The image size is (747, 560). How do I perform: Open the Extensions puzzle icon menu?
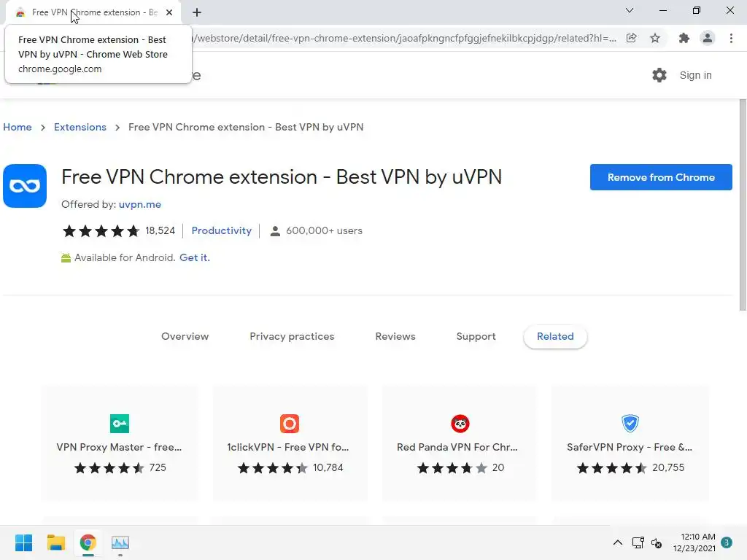click(x=684, y=38)
